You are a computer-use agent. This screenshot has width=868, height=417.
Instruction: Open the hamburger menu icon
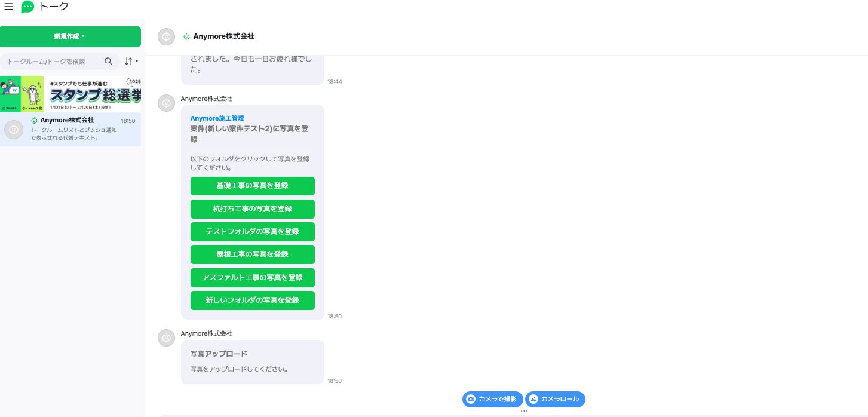click(8, 7)
